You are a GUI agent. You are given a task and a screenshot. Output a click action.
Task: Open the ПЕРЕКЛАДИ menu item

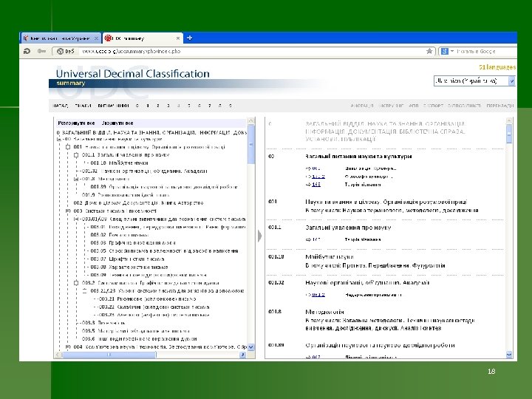pyautogui.click(x=499, y=106)
